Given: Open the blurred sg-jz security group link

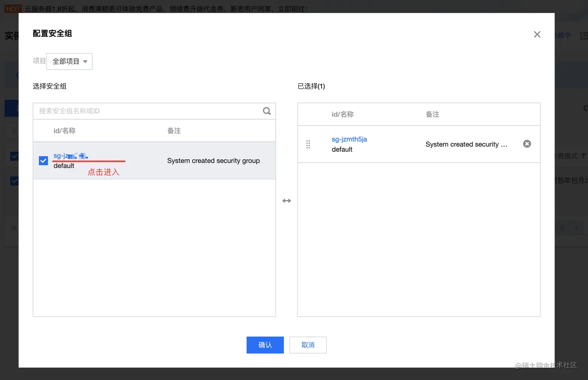Looking at the screenshot, I should pyautogui.click(x=71, y=156).
